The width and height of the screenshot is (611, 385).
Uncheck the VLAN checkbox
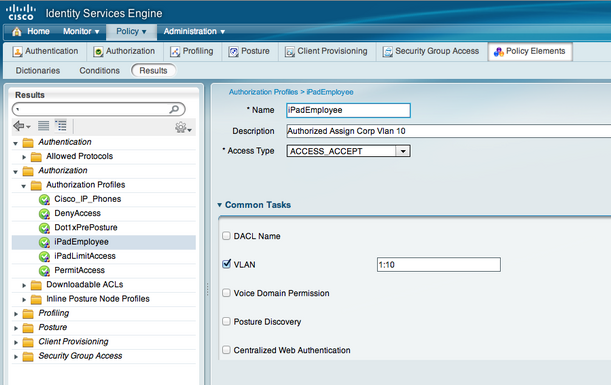226,264
